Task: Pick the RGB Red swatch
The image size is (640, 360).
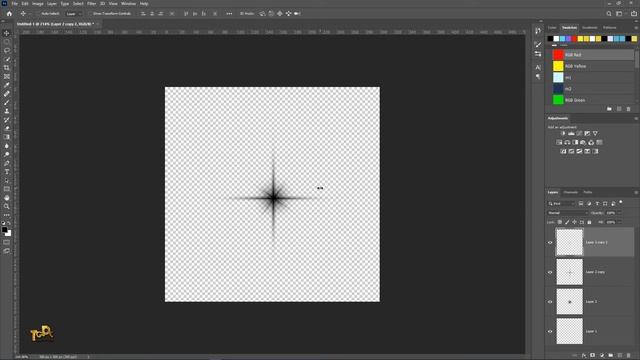Action: coord(558,55)
